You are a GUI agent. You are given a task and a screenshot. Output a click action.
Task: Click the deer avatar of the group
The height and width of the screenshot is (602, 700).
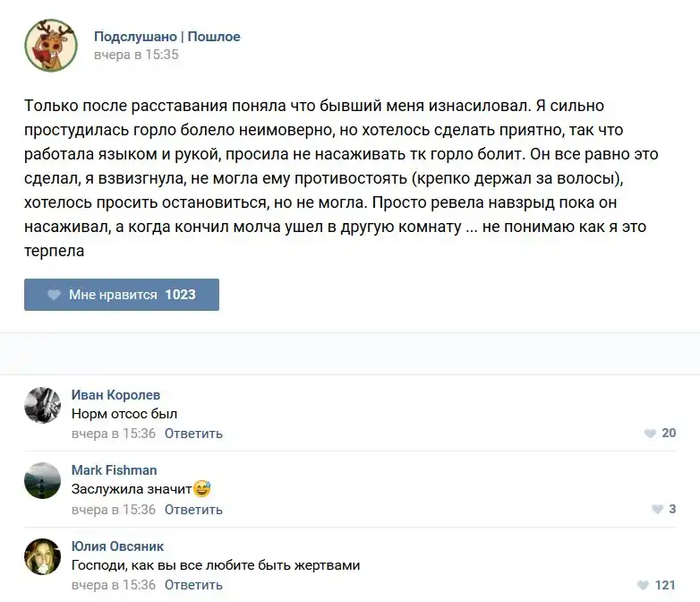point(50,46)
